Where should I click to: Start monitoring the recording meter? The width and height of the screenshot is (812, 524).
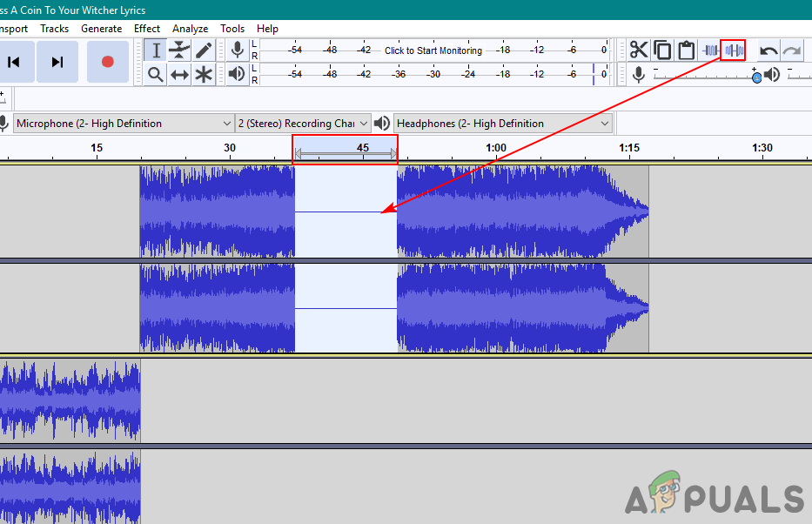tap(433, 50)
